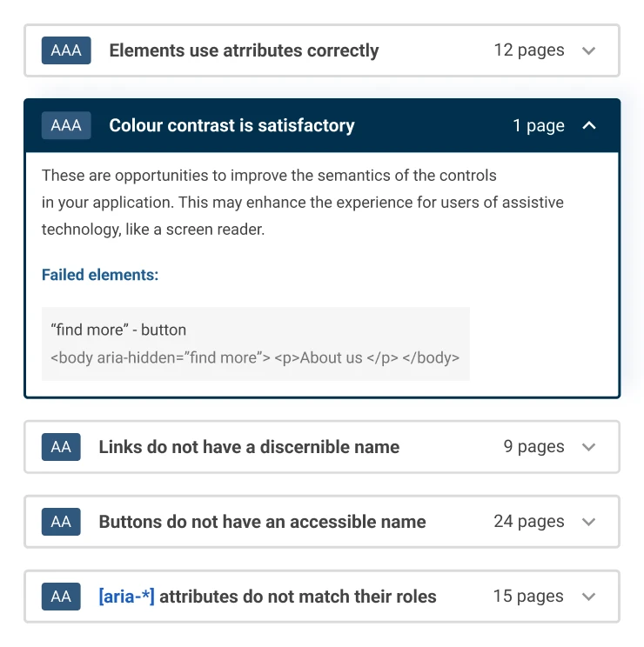Expand the 'Elements use atrributes correctly' chevron
Image resolution: width=644 pixels, height=647 pixels.
click(589, 50)
